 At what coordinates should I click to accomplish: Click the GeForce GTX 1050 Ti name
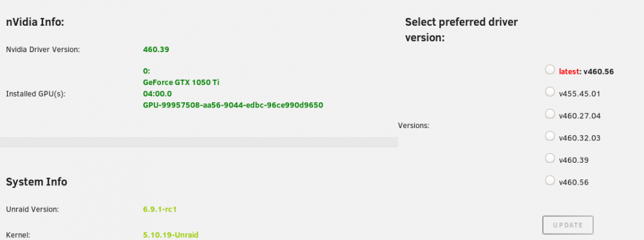tap(181, 82)
